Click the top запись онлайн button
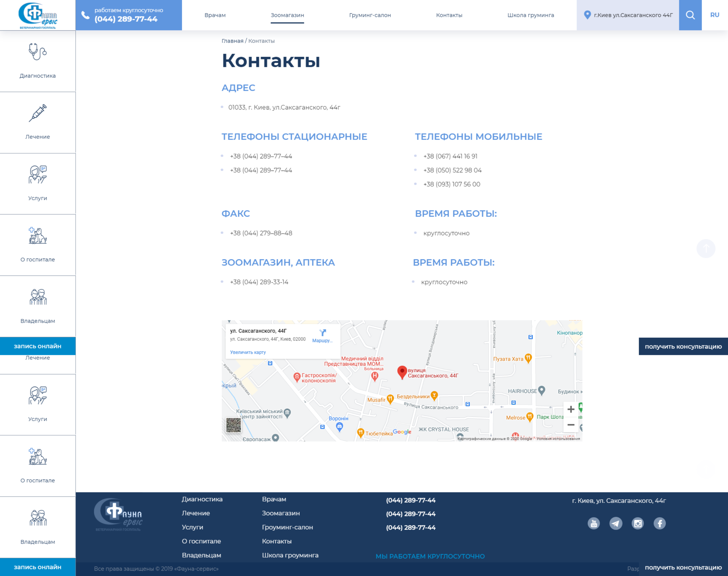Screen dimensions: 728x576 [x=38, y=346]
